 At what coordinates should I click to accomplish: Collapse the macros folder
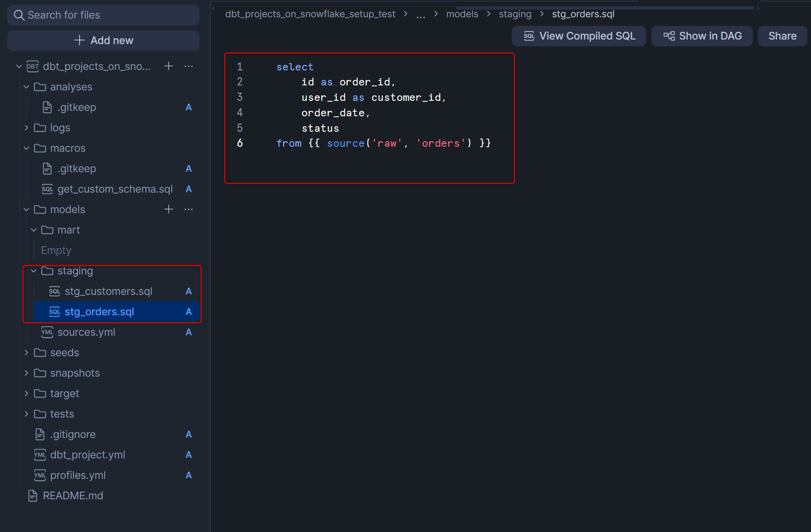[x=26, y=148]
